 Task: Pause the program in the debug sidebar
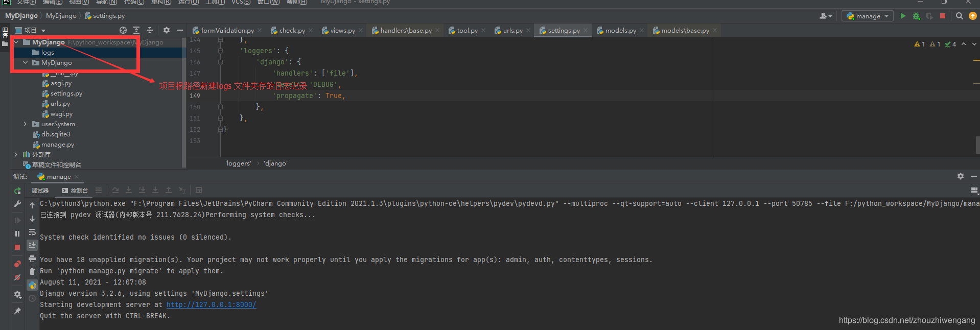pos(17,233)
